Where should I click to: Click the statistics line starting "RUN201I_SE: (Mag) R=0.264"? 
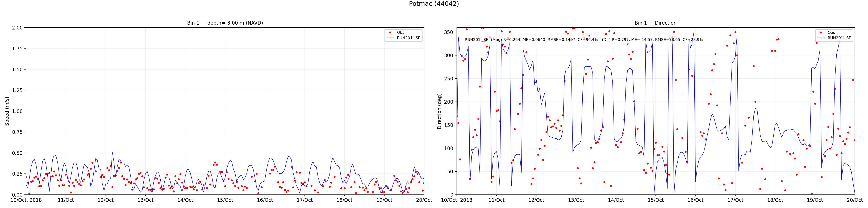584,40
